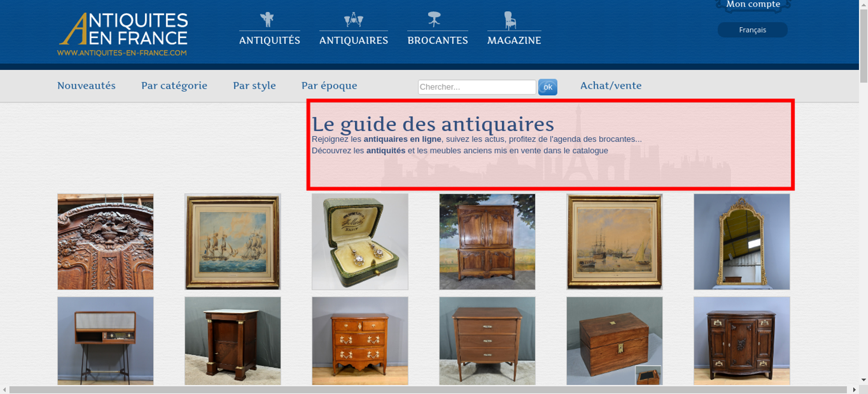Viewport: 868px width, 394px height.
Task: Click the balance-scale icon above Antiquaires
Action: tap(353, 20)
